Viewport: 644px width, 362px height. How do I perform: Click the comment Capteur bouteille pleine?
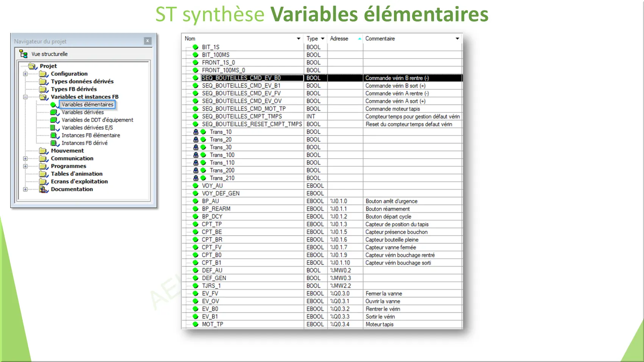pyautogui.click(x=392, y=240)
